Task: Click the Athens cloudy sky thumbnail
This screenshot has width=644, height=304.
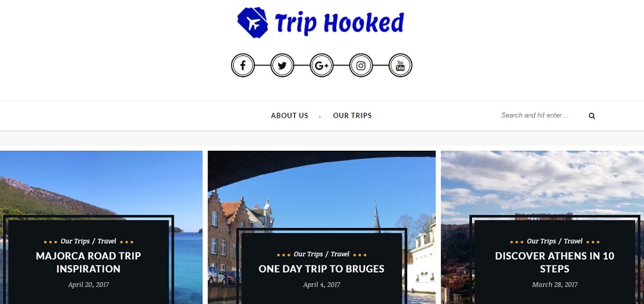Action: 542,183
